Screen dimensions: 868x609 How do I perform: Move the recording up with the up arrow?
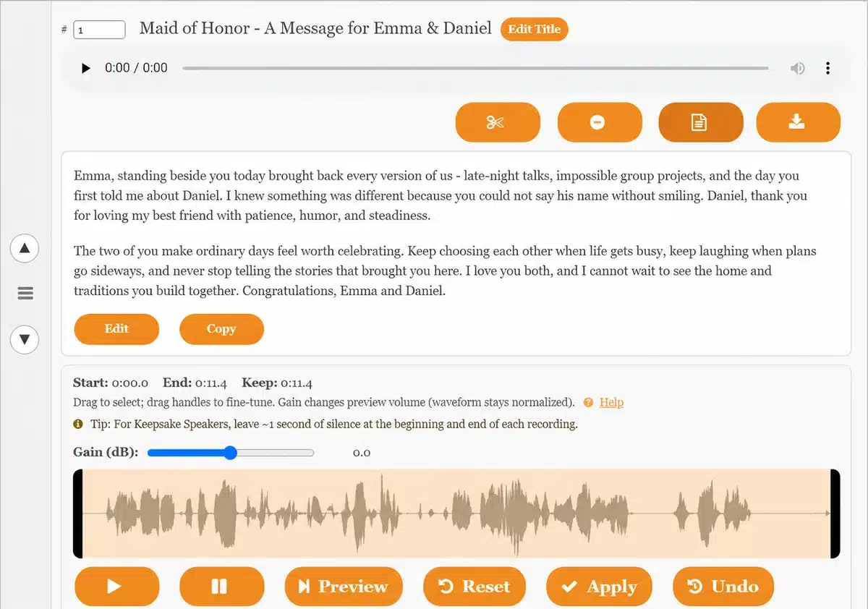click(25, 248)
